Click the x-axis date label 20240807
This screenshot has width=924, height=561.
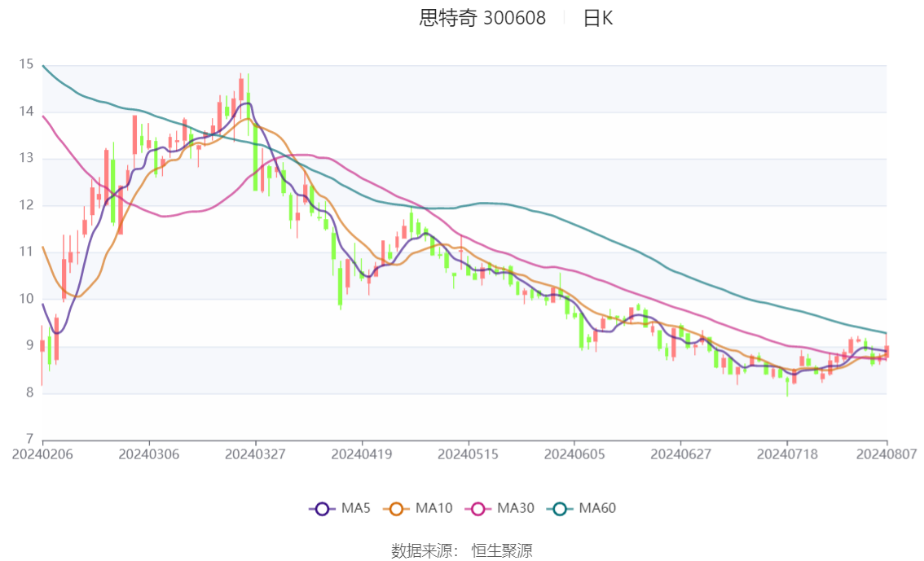pos(887,454)
